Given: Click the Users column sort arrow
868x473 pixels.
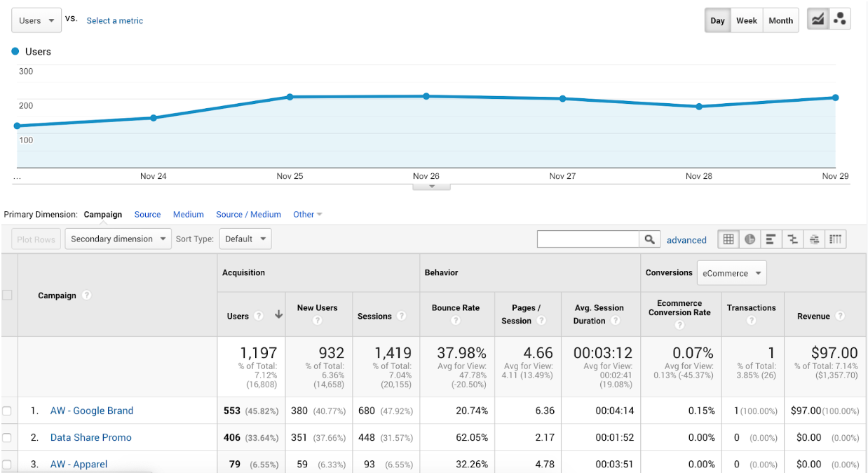Looking at the screenshot, I should coord(278,315).
